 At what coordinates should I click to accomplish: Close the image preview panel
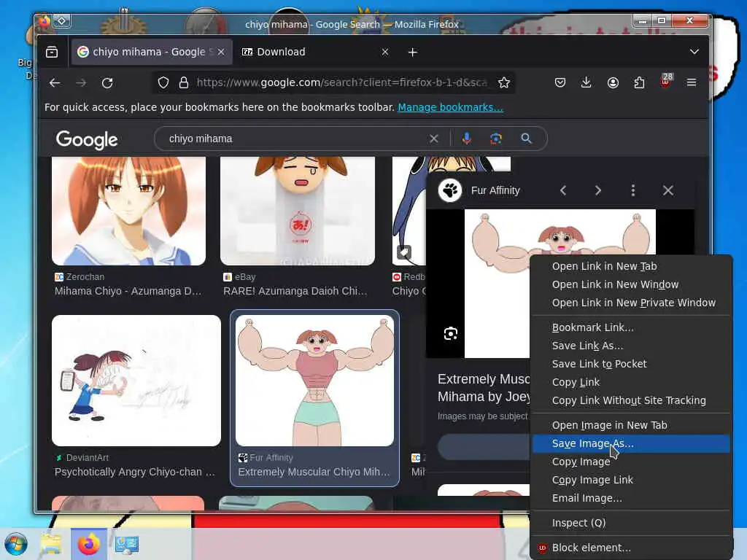coord(668,190)
